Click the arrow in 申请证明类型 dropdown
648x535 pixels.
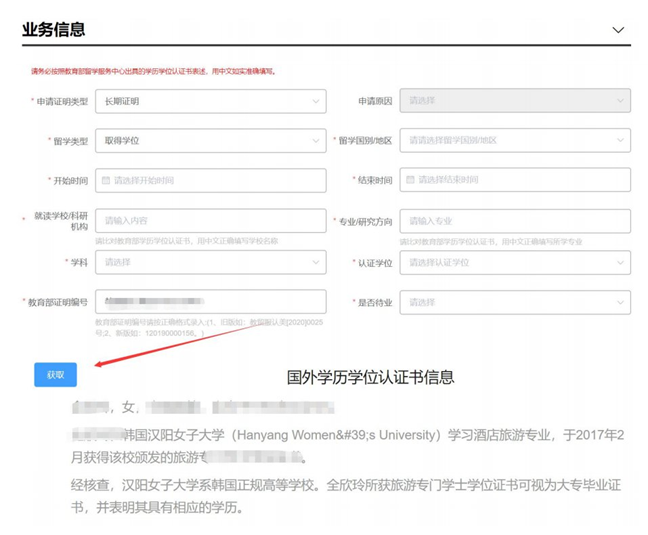click(316, 101)
